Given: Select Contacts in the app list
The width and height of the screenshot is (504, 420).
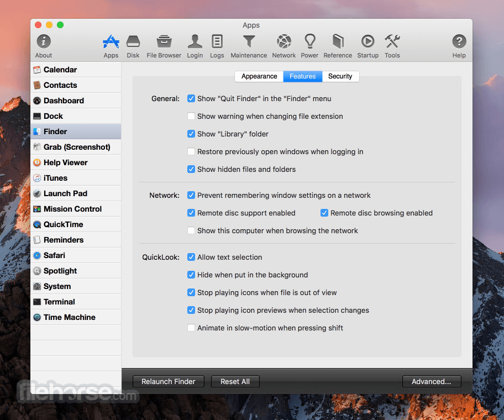Looking at the screenshot, I should (x=76, y=85).
